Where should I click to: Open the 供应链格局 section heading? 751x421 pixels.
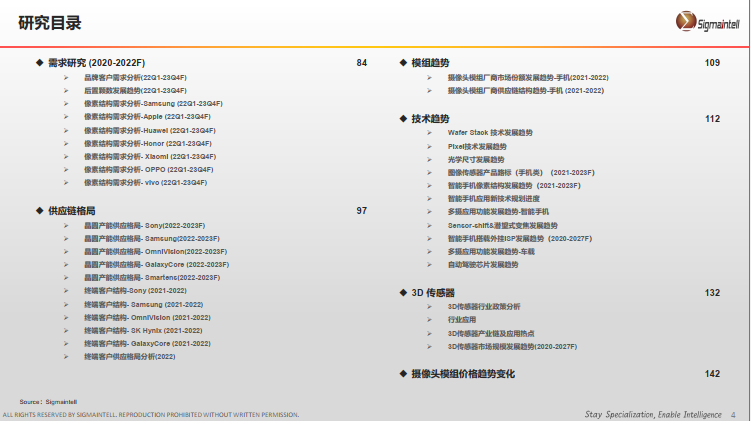coord(72,211)
